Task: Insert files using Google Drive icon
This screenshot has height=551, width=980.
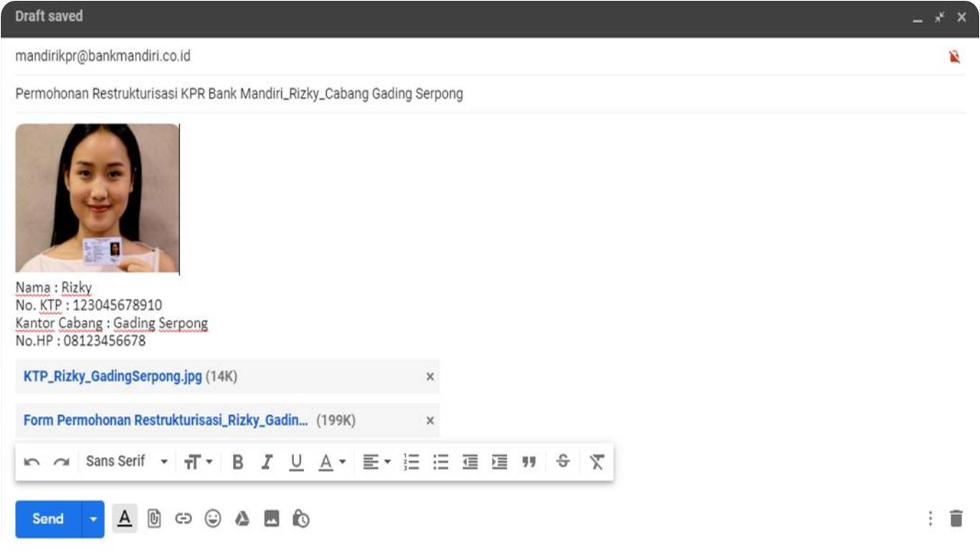Action: [242, 519]
